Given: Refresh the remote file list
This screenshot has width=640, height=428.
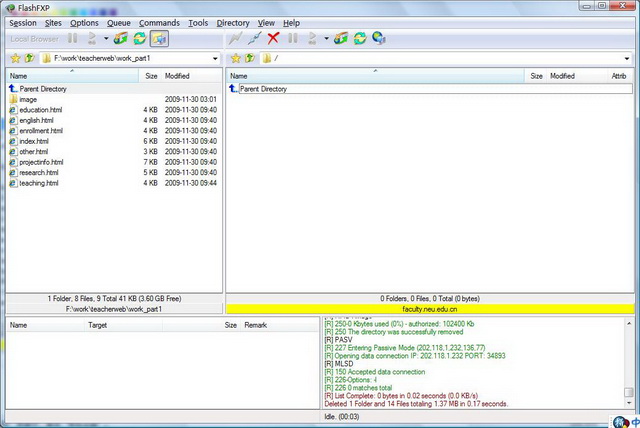Looking at the screenshot, I should point(360,38).
